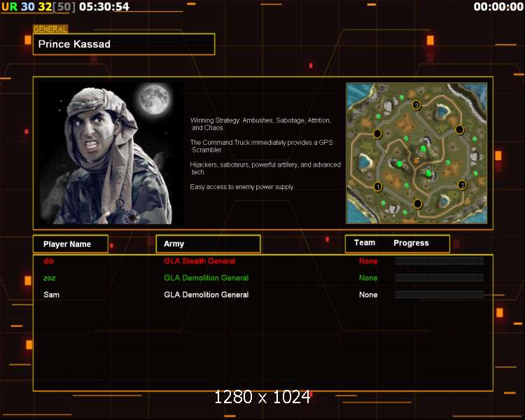Click the Hijackers, saboteurs description text
The image size is (525, 420).
pos(265,168)
